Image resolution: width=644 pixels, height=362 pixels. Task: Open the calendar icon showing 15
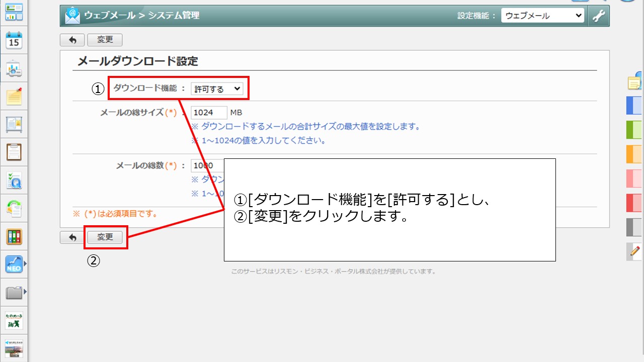[14, 41]
